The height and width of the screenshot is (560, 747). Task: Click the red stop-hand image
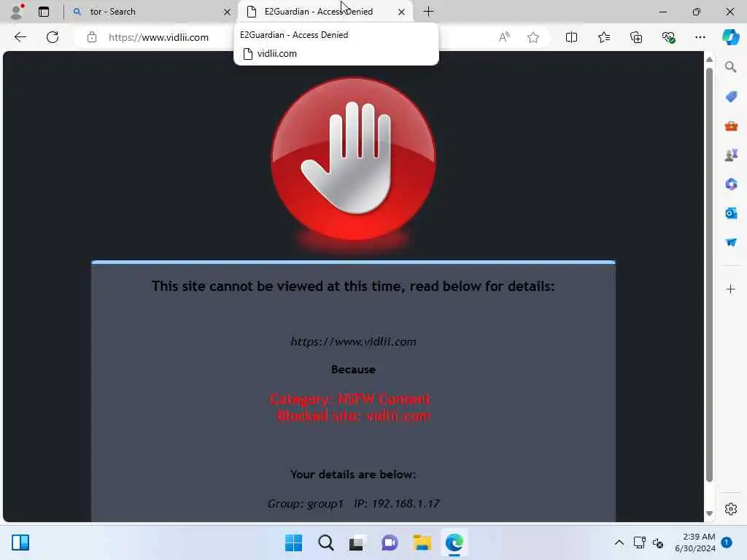pos(353,160)
